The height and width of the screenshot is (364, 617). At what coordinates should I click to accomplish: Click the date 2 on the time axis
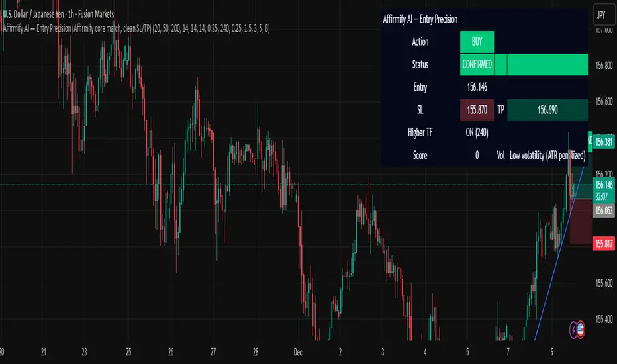click(x=340, y=352)
